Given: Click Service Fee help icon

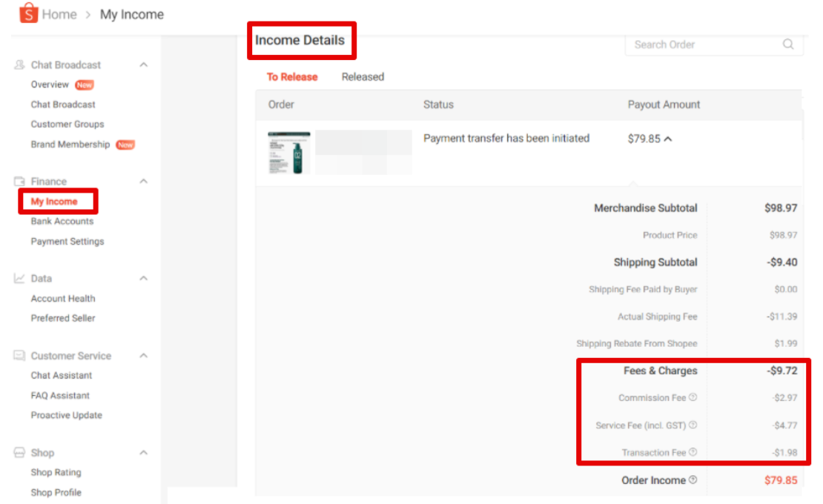Looking at the screenshot, I should point(693,425).
